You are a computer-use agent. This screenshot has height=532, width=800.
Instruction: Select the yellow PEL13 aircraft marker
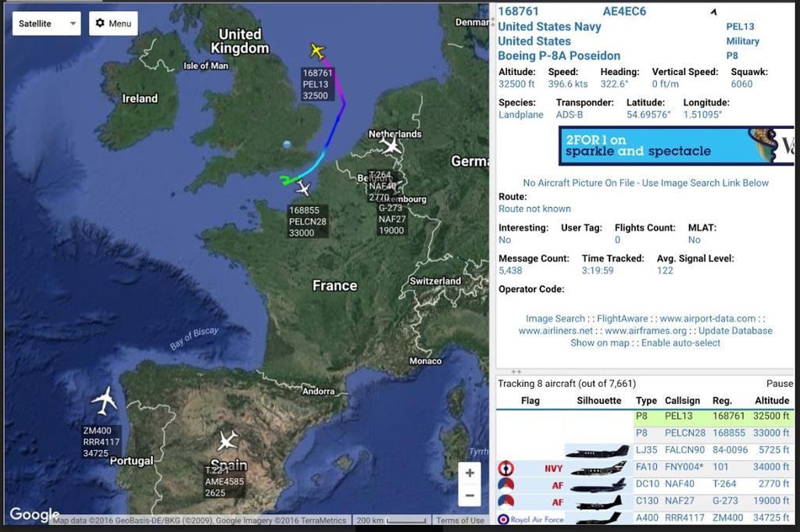pyautogui.click(x=316, y=51)
